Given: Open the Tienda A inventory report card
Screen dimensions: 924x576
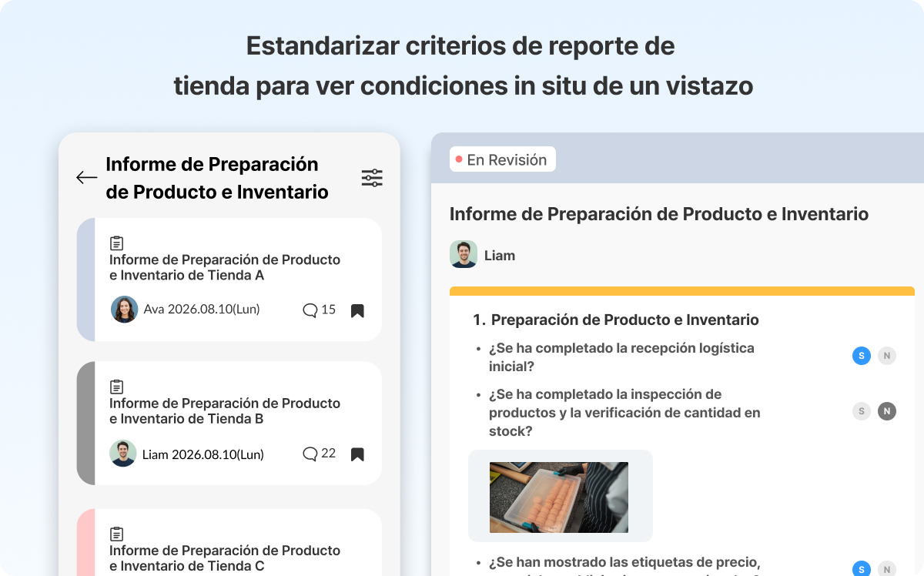Looking at the screenshot, I should point(229,280).
